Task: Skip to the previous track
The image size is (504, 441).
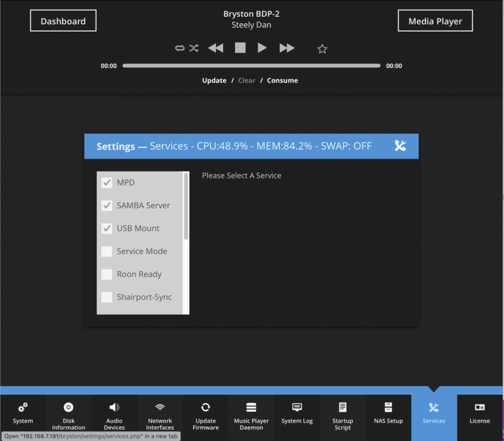Action: pyautogui.click(x=216, y=48)
